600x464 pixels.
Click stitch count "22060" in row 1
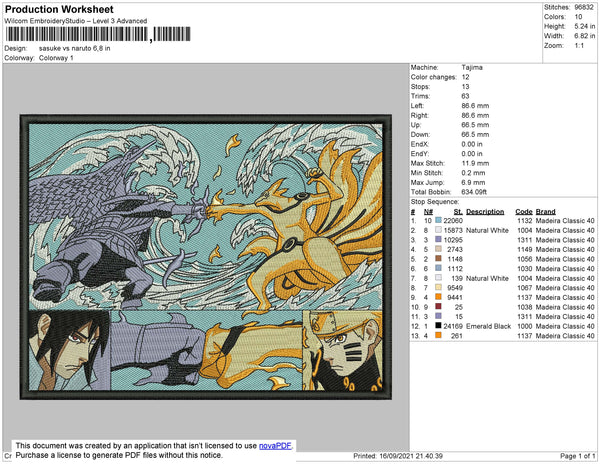453,221
